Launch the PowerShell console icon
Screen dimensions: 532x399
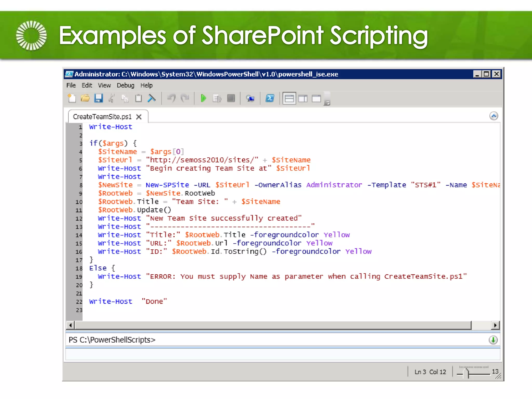(x=270, y=98)
